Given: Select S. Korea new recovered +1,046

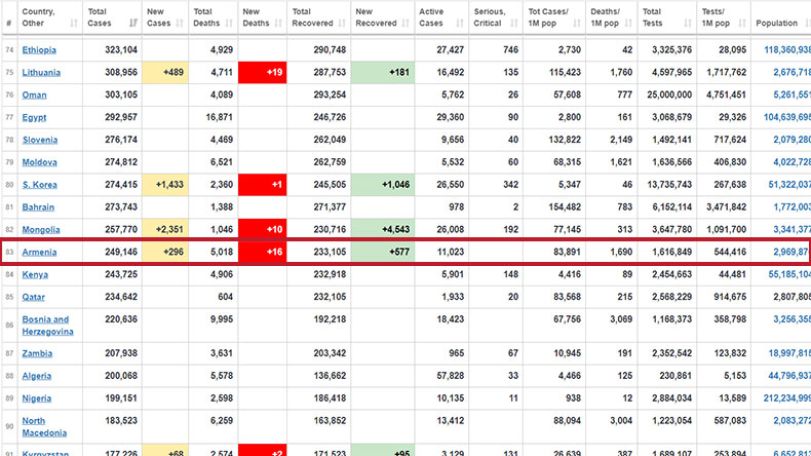Looking at the screenshot, I should (x=383, y=185).
